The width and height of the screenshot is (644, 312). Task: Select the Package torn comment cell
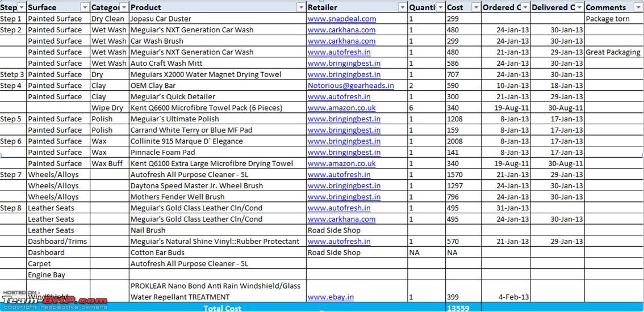point(613,19)
